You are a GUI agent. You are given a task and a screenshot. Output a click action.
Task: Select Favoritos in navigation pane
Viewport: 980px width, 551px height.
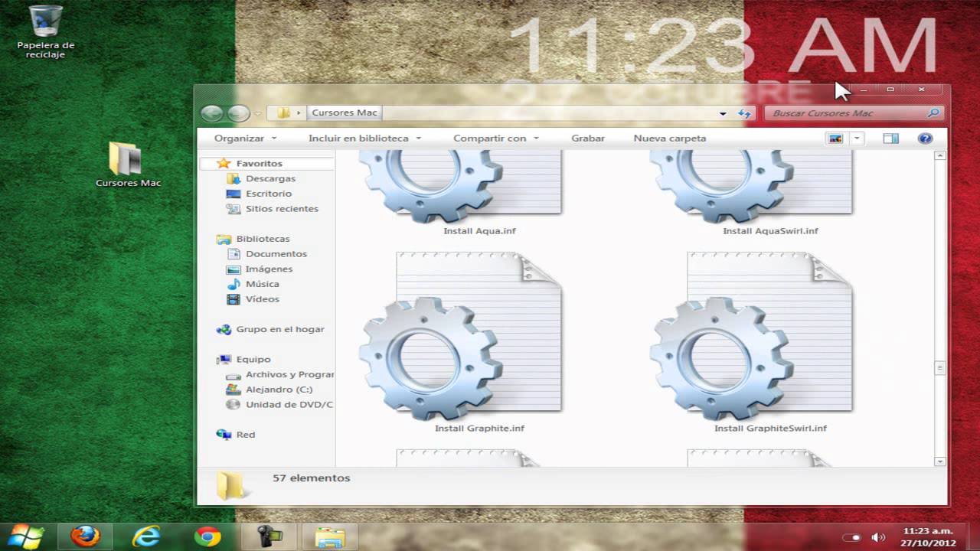tap(259, 164)
